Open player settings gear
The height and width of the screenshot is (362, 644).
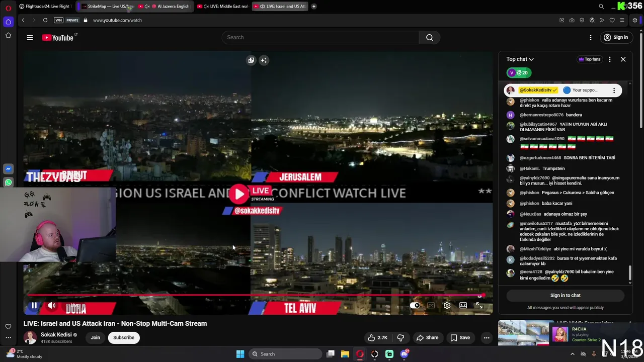click(447, 305)
